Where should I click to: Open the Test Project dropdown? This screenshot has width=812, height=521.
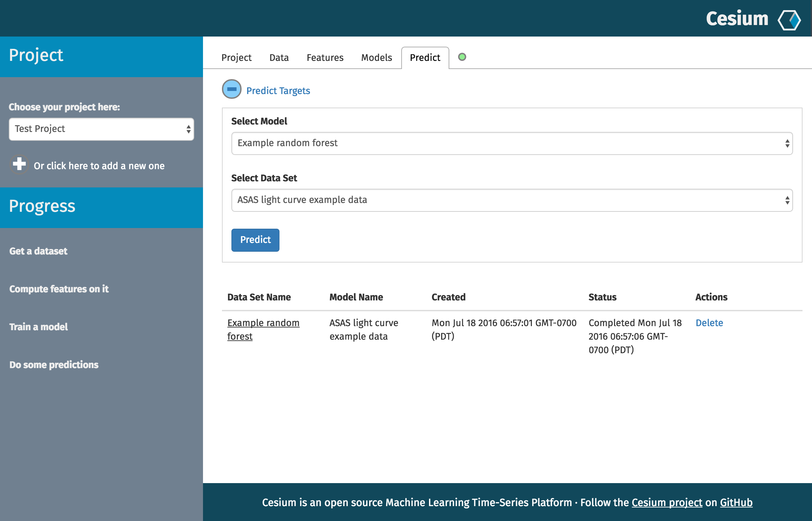pyautogui.click(x=101, y=129)
